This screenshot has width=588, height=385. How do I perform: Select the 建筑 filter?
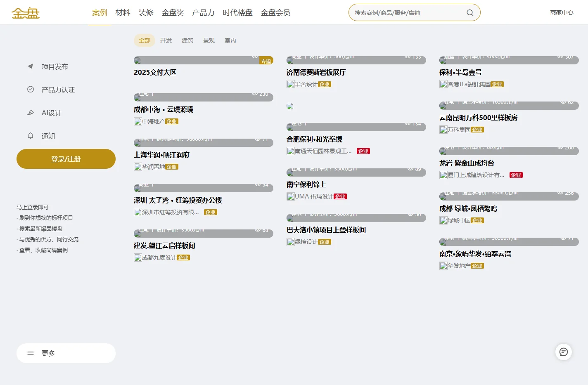(187, 40)
